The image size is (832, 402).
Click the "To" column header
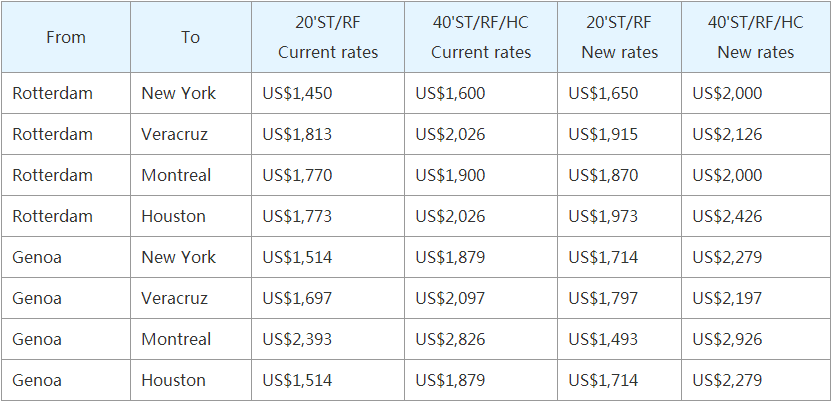190,38
